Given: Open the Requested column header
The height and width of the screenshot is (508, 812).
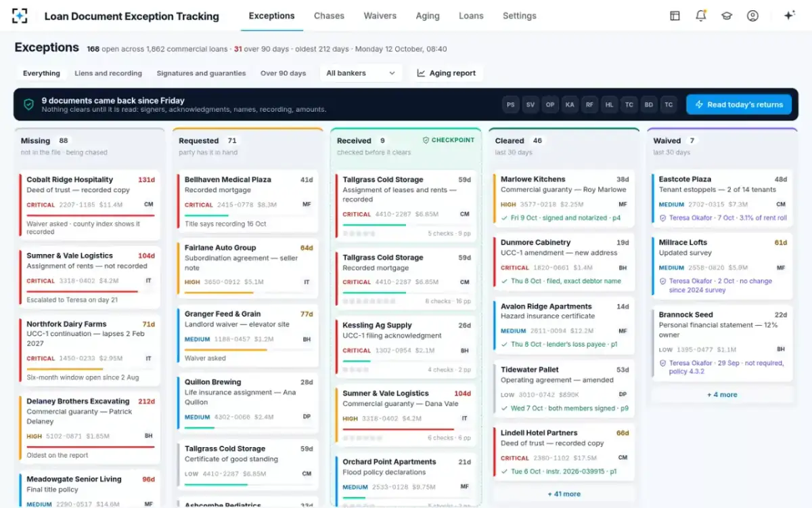Looking at the screenshot, I should (248, 146).
